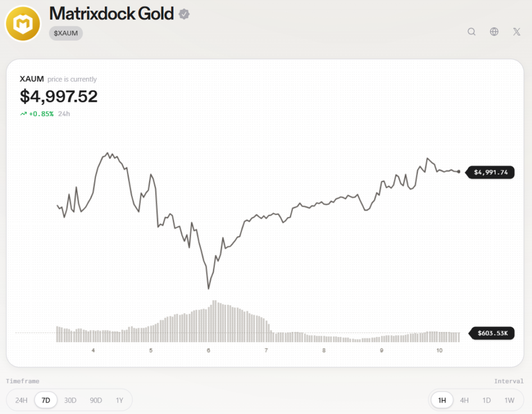
Task: Choose the 90D timeframe option
Action: coord(96,400)
